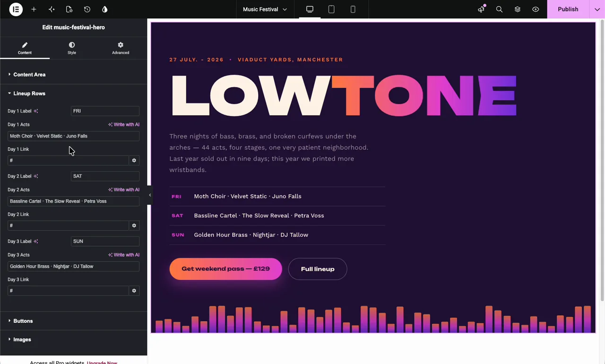Screen dimensions: 605x364
Task: Click the Upgrade Now link
Action: click(x=102, y=362)
